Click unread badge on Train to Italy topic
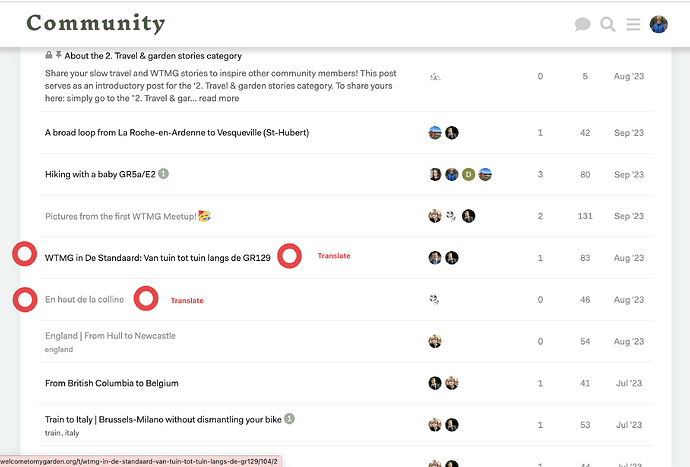This screenshot has height=467, width=690. point(289,419)
